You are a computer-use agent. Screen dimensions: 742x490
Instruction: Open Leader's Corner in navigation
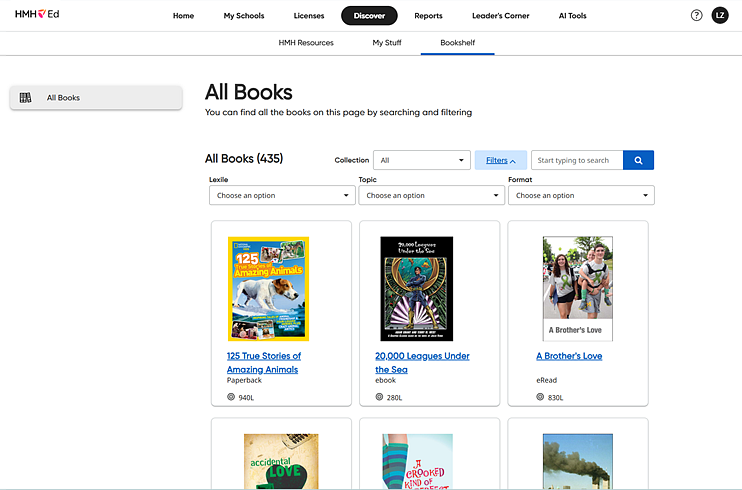(501, 16)
